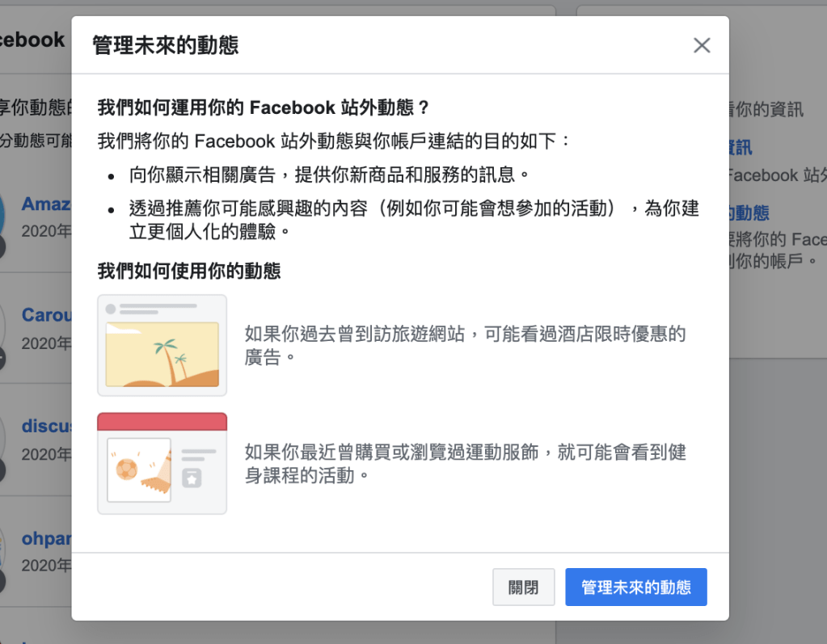Click the soccer ball icon in event illustration
This screenshot has height=644, width=827.
(x=125, y=469)
